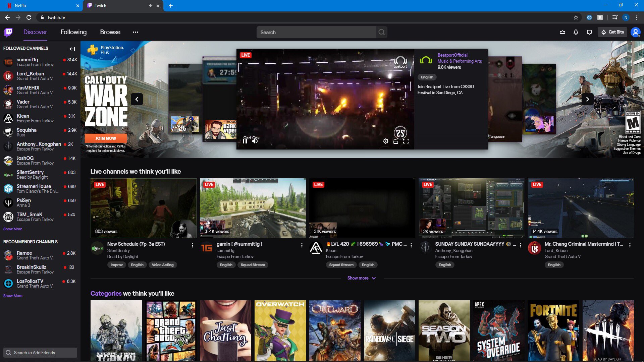
Task: Open player settings gear icon
Action: point(386,141)
